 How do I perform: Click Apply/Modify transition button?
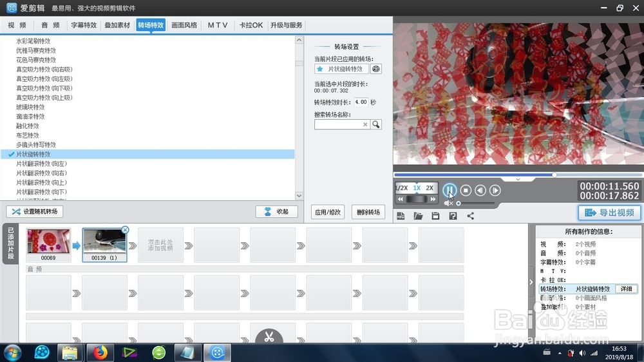328,212
